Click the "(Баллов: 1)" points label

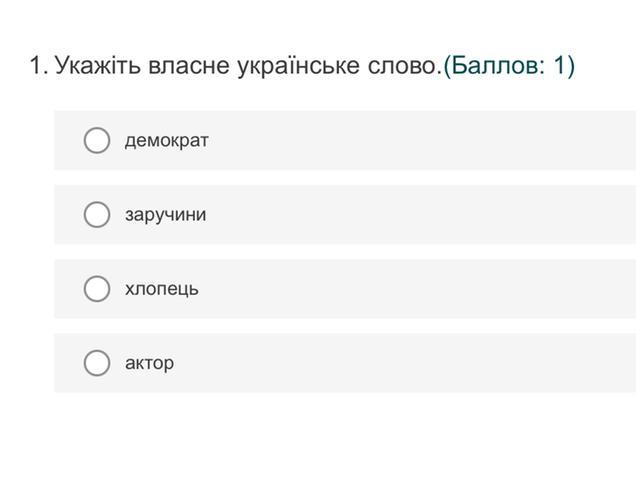(508, 66)
